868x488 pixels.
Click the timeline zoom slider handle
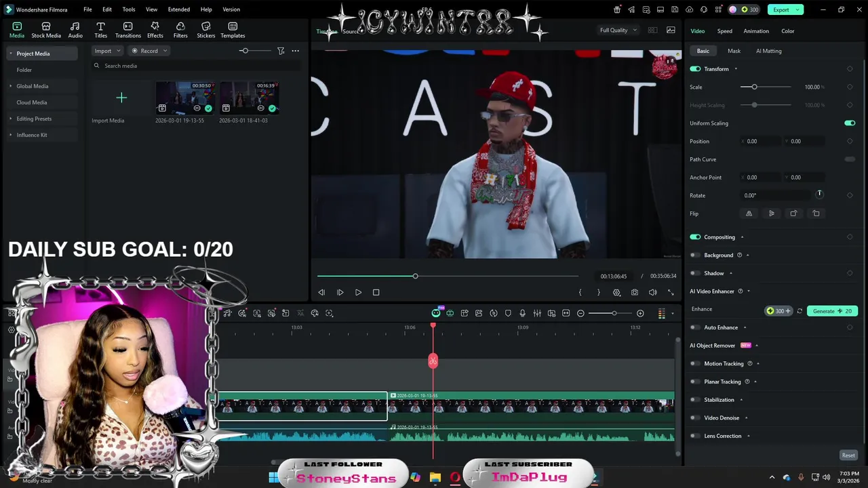(x=614, y=313)
